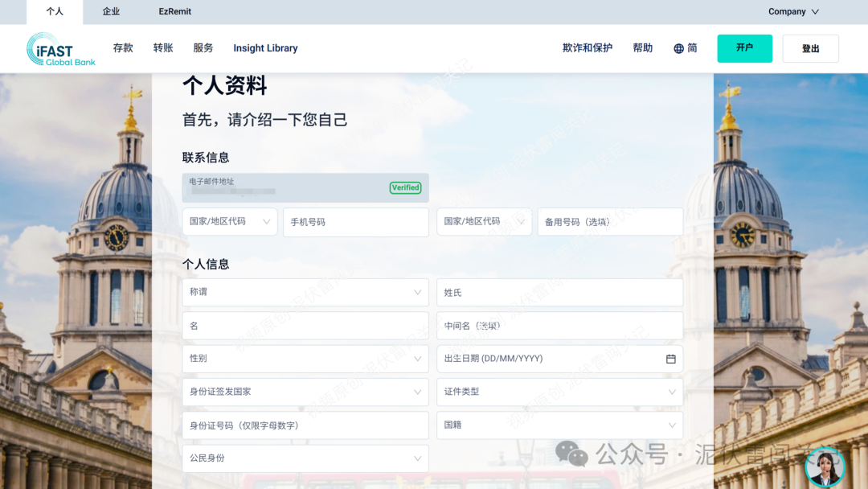
Task: Switch to the 企业 tab
Action: 111,11
